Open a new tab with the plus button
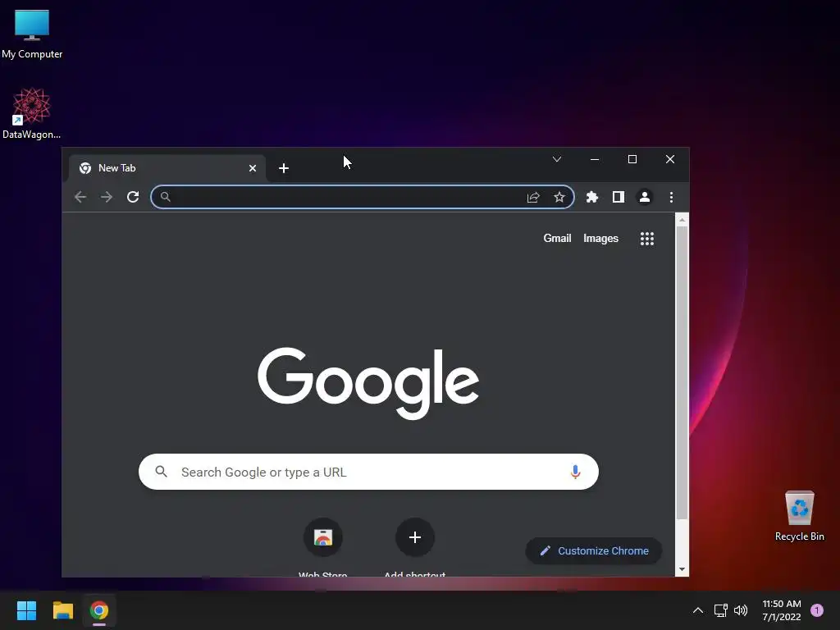 (284, 168)
